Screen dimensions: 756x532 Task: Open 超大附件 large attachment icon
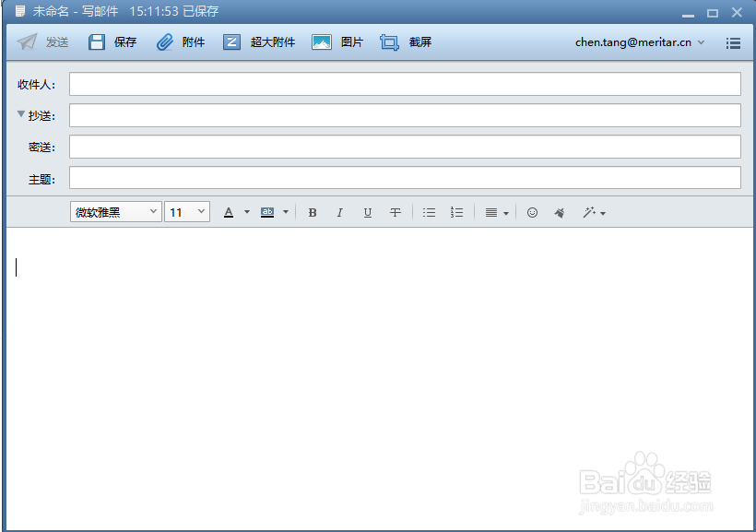(x=231, y=42)
